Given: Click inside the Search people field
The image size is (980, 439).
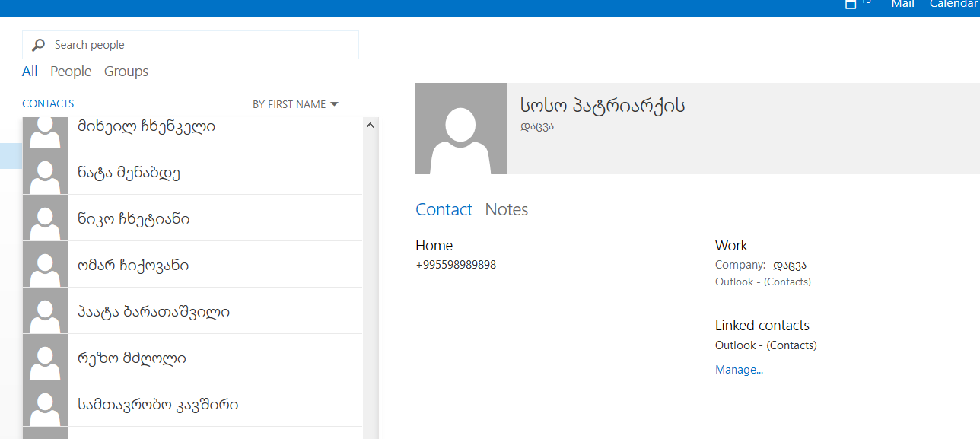Looking at the screenshot, I should click(x=198, y=45).
